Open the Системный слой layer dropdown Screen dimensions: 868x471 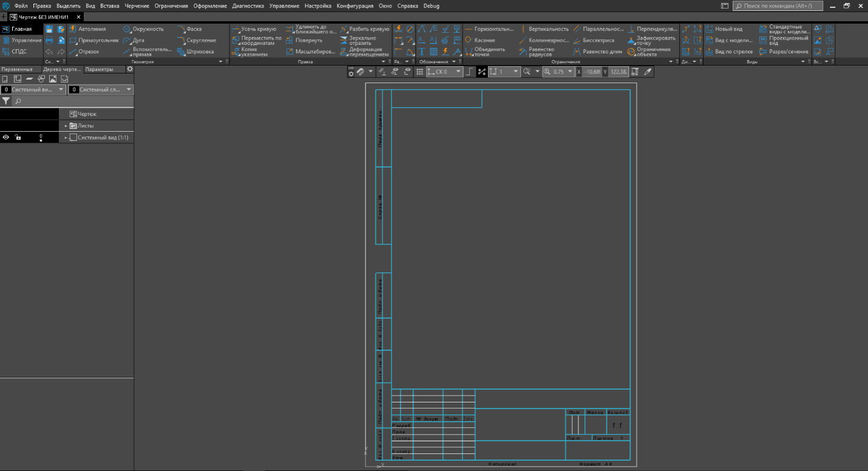click(x=100, y=89)
